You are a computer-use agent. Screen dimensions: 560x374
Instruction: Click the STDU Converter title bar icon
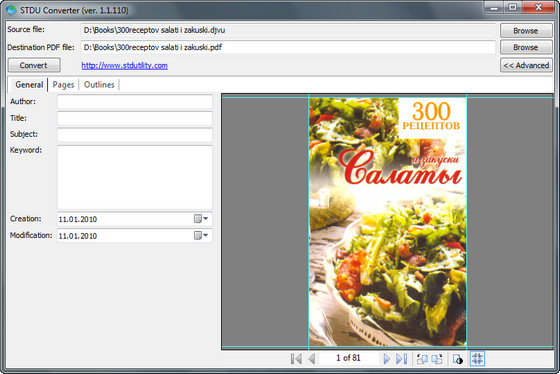(x=11, y=10)
